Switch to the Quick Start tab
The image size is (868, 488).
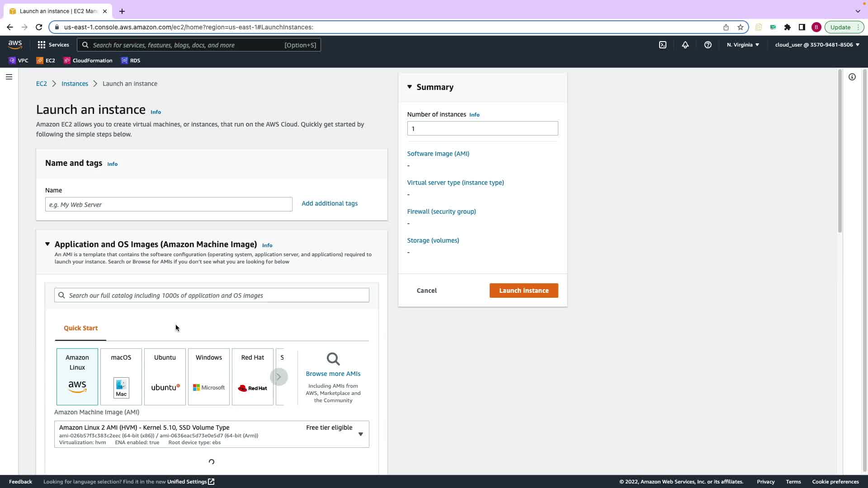pyautogui.click(x=80, y=328)
